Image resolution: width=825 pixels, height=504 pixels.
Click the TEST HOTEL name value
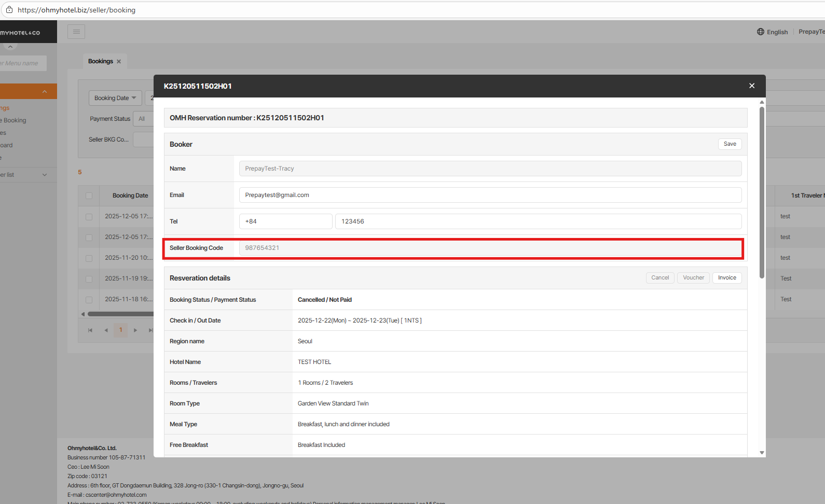[x=314, y=362]
